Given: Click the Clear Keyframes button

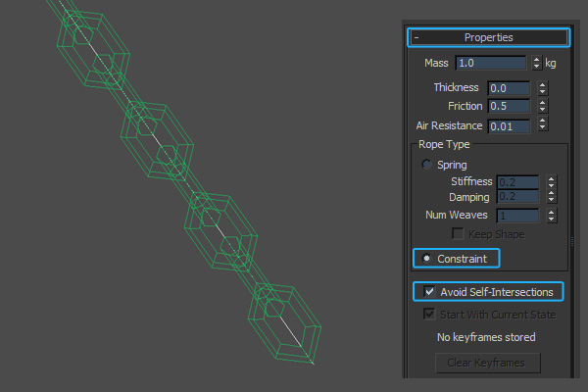Looking at the screenshot, I should coord(487,363).
